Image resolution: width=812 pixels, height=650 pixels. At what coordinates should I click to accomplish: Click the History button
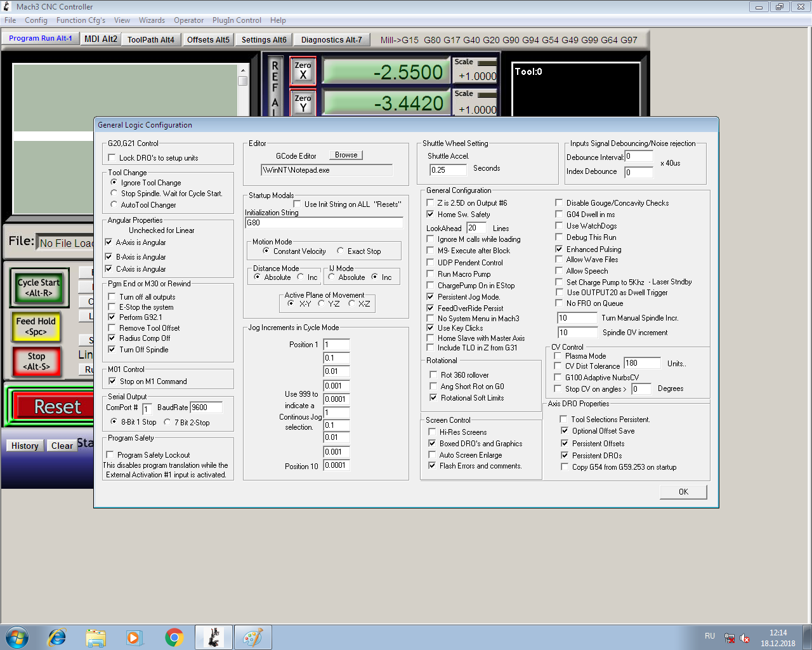(25, 446)
